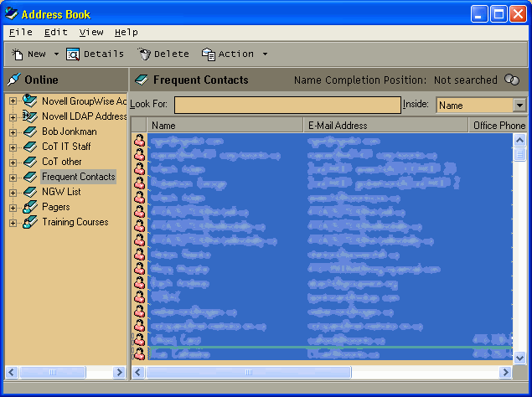Click the tree pane horizontal scrollbar thumb

pyautogui.click(x=53, y=372)
